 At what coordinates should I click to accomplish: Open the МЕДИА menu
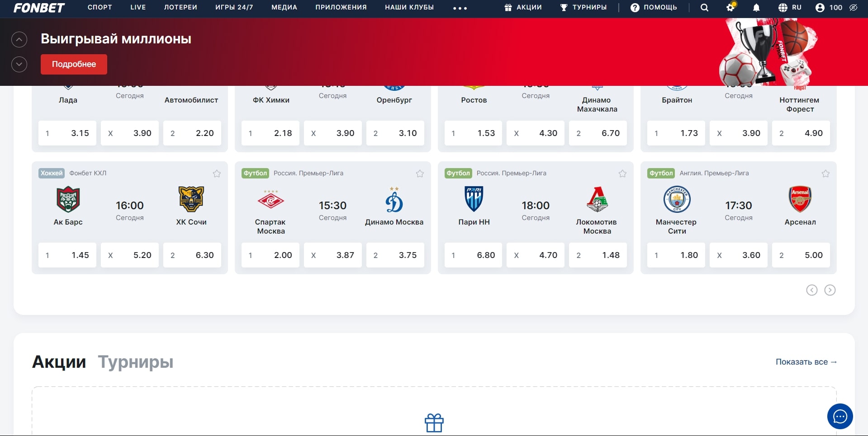284,7
